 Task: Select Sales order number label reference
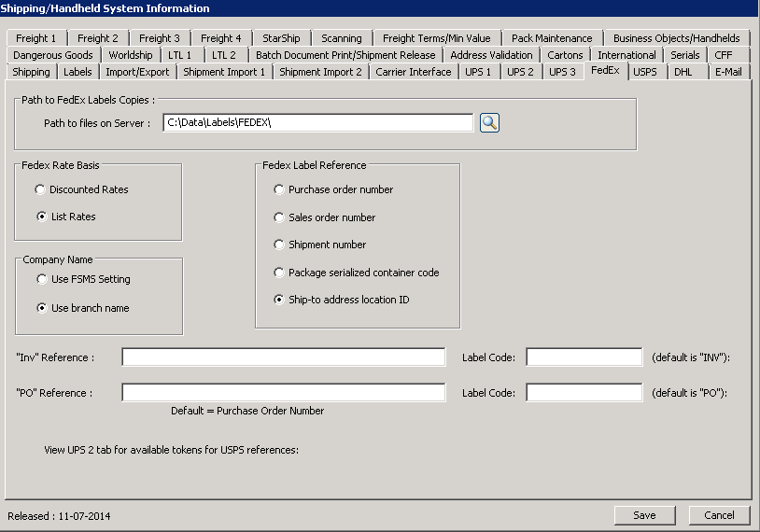click(279, 217)
